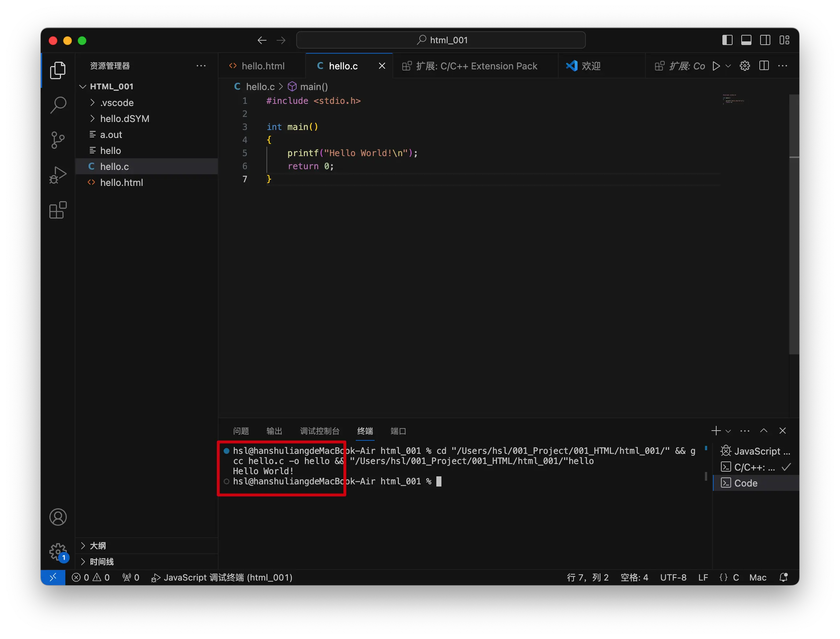The width and height of the screenshot is (840, 639).
Task: Go forward with the right arrow
Action: [281, 40]
